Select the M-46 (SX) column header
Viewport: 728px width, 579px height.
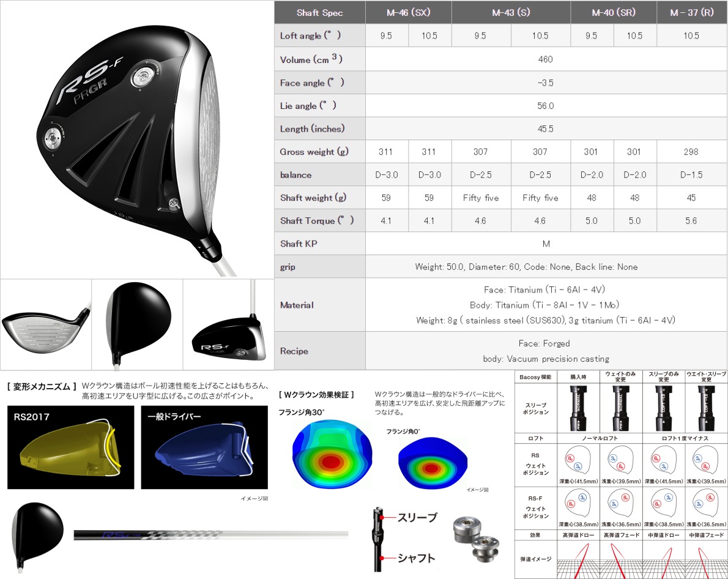pyautogui.click(x=409, y=12)
